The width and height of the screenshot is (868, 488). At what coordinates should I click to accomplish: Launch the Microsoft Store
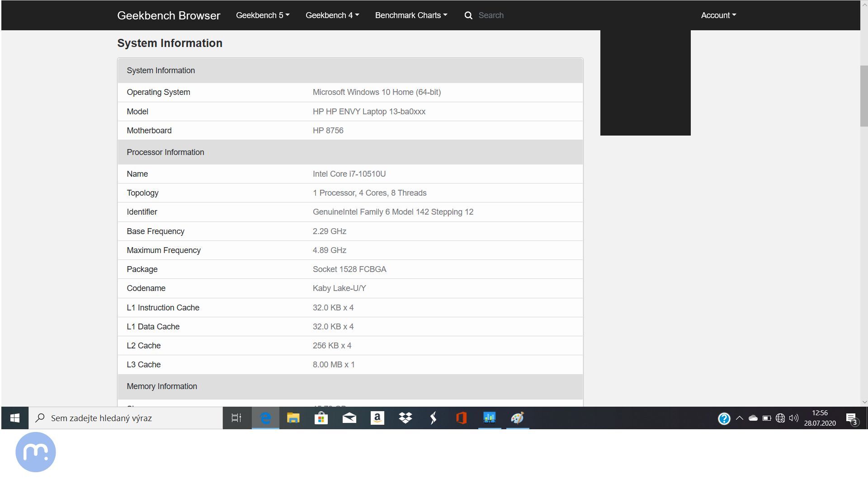pos(321,418)
